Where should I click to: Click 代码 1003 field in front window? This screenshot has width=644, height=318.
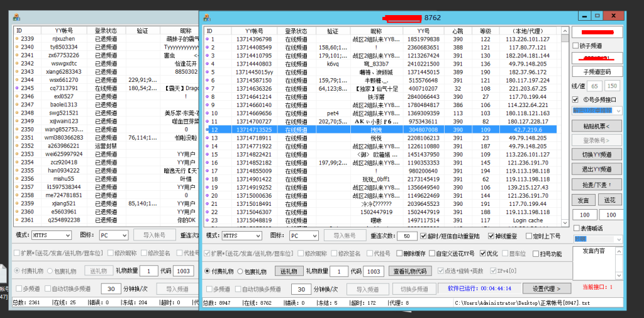[x=374, y=271]
